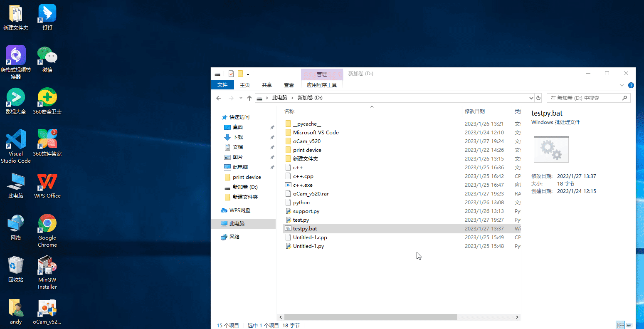
Task: Select the 嗨格式视频转换器 desktop icon
Action: pyautogui.click(x=16, y=62)
